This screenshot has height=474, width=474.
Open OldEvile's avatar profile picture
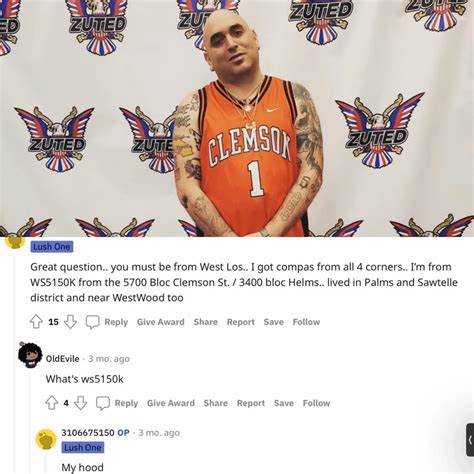(30, 355)
